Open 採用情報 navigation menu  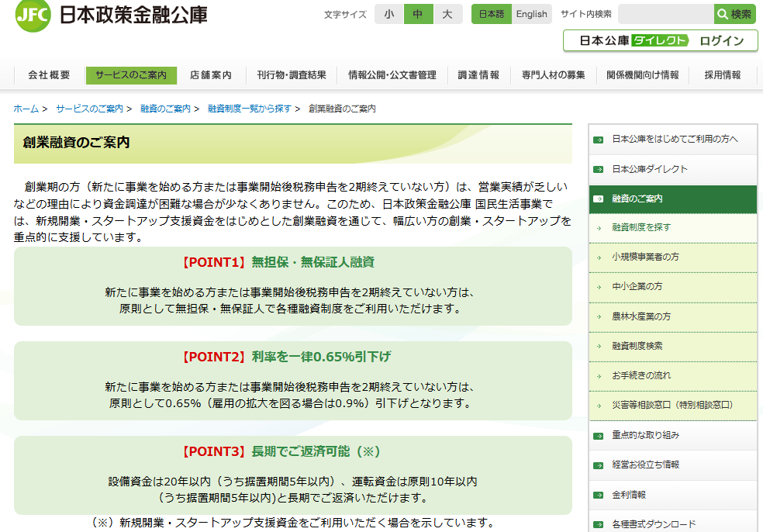click(x=722, y=75)
